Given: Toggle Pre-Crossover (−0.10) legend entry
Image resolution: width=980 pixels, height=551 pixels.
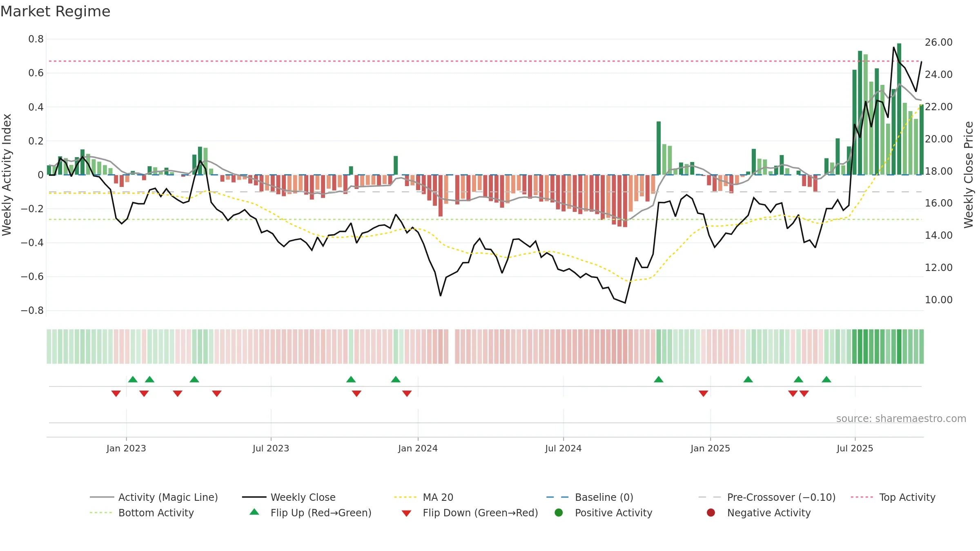Looking at the screenshot, I should tap(767, 497).
